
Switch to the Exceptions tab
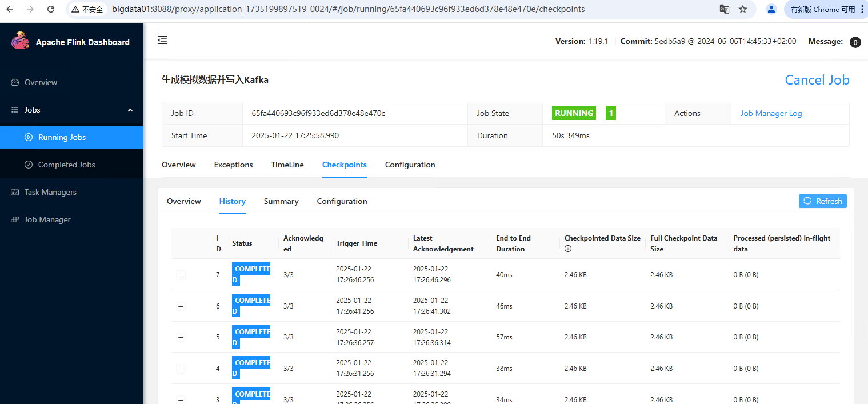(x=233, y=165)
